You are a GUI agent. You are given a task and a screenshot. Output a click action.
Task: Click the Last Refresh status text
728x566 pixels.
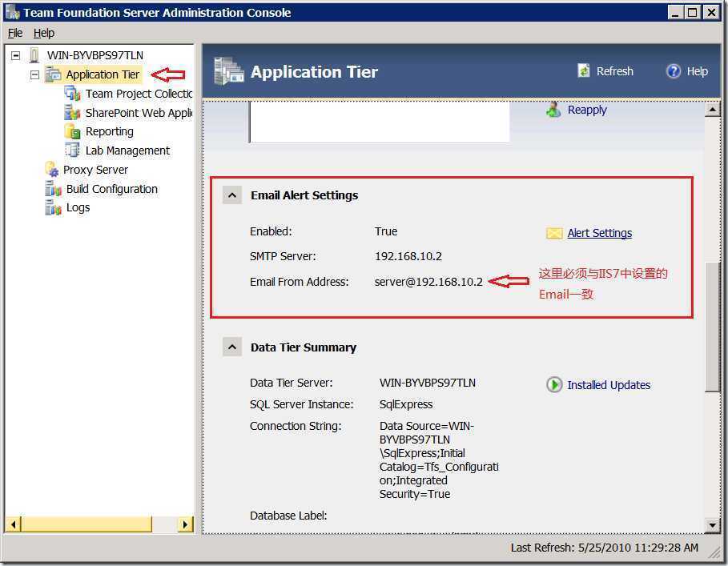(x=605, y=548)
